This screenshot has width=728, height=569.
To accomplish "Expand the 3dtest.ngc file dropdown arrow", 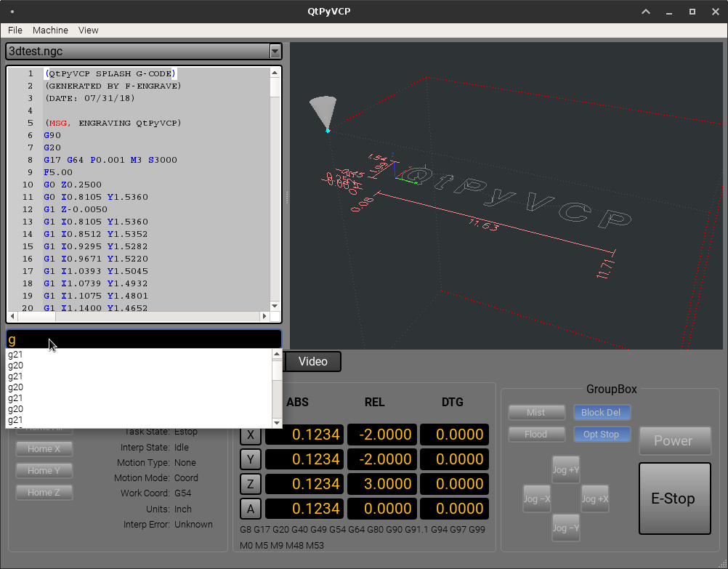I will pos(275,51).
